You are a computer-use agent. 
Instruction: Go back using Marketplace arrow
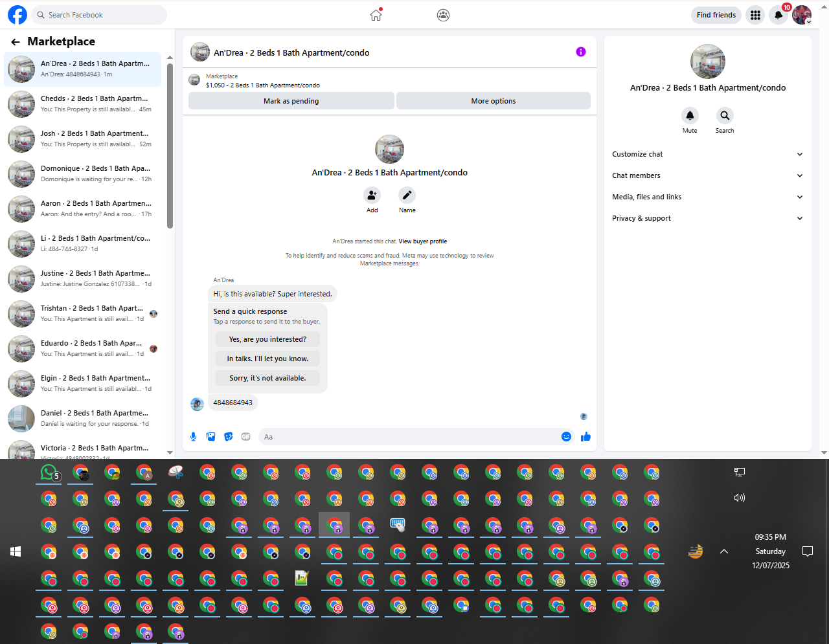16,42
